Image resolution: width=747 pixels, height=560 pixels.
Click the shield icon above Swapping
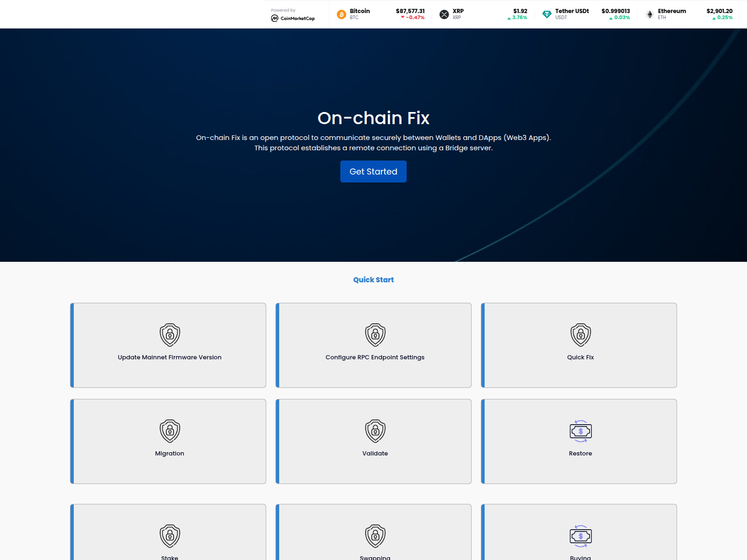pos(375,536)
